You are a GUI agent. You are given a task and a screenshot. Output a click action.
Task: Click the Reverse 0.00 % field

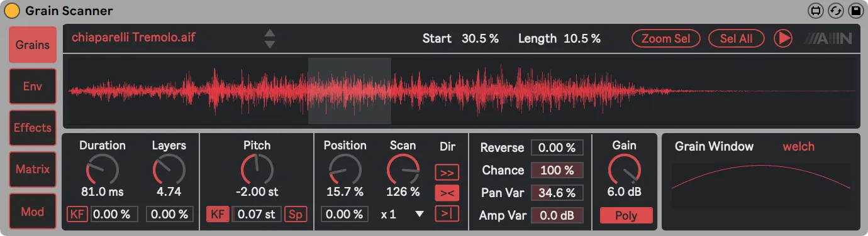pos(557,147)
